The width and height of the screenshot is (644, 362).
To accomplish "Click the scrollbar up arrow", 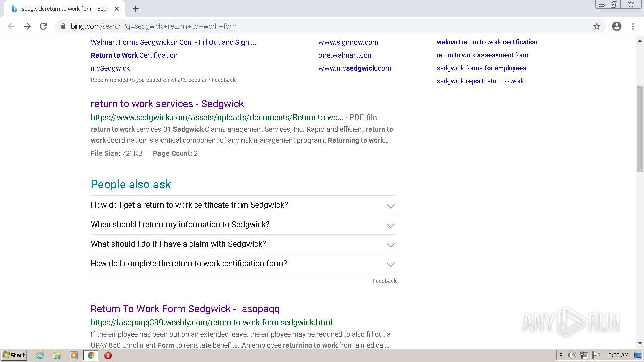I will [x=640, y=40].
